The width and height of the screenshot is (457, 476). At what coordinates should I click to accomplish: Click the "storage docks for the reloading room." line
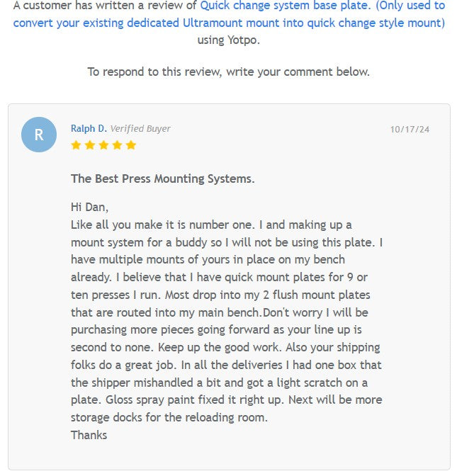[x=169, y=417]
